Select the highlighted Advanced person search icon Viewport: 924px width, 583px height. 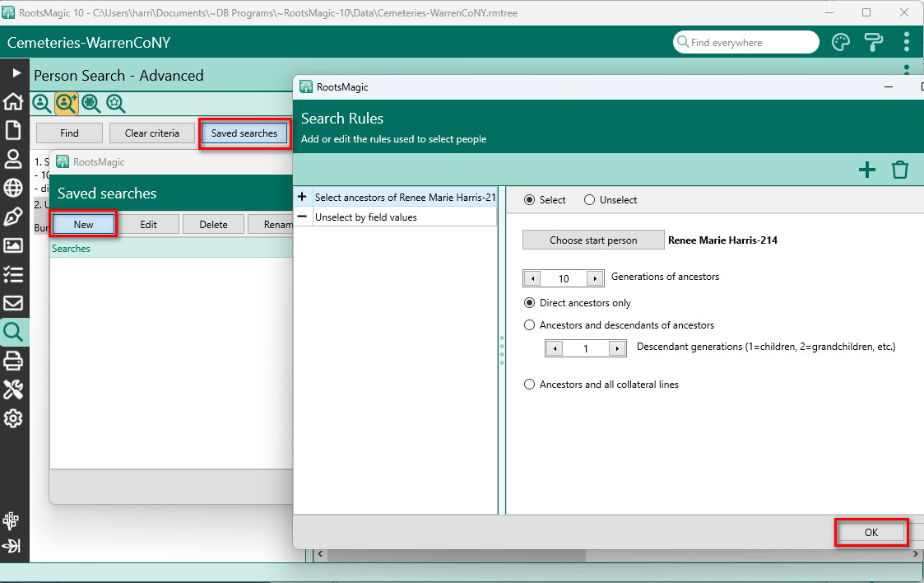tap(67, 103)
